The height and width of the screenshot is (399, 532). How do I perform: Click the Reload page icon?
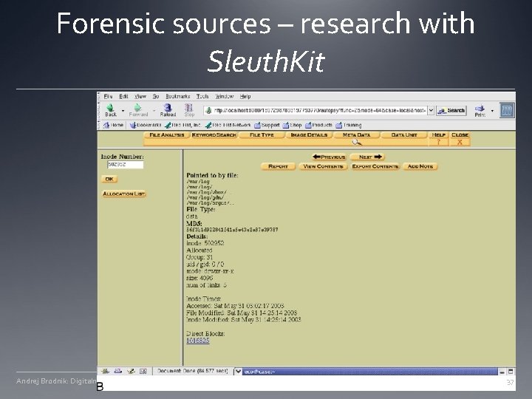coord(168,108)
